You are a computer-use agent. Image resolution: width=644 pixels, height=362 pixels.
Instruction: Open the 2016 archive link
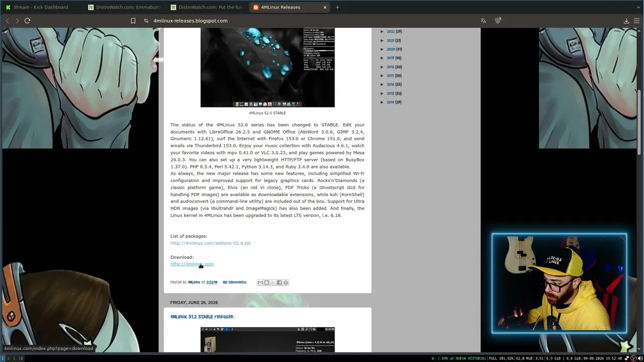click(x=390, y=84)
